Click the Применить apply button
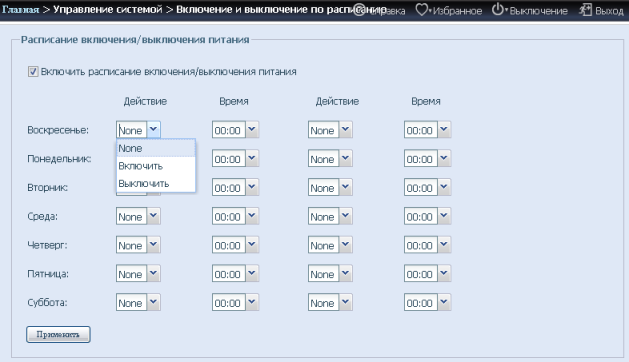Viewport: 629px width, 362px height. coord(58,334)
